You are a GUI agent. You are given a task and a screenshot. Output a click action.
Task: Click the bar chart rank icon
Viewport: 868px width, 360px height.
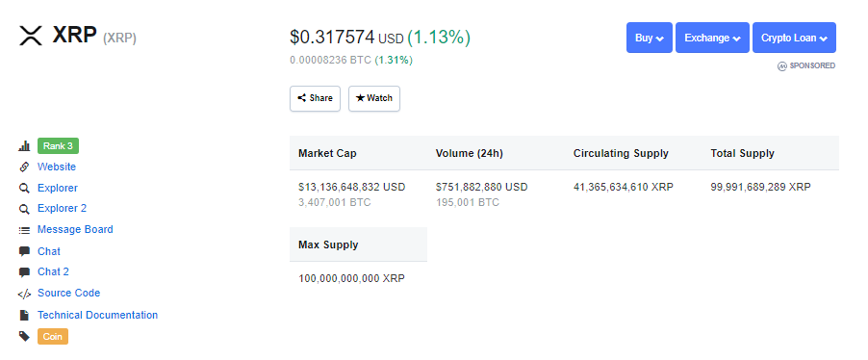[24, 146]
